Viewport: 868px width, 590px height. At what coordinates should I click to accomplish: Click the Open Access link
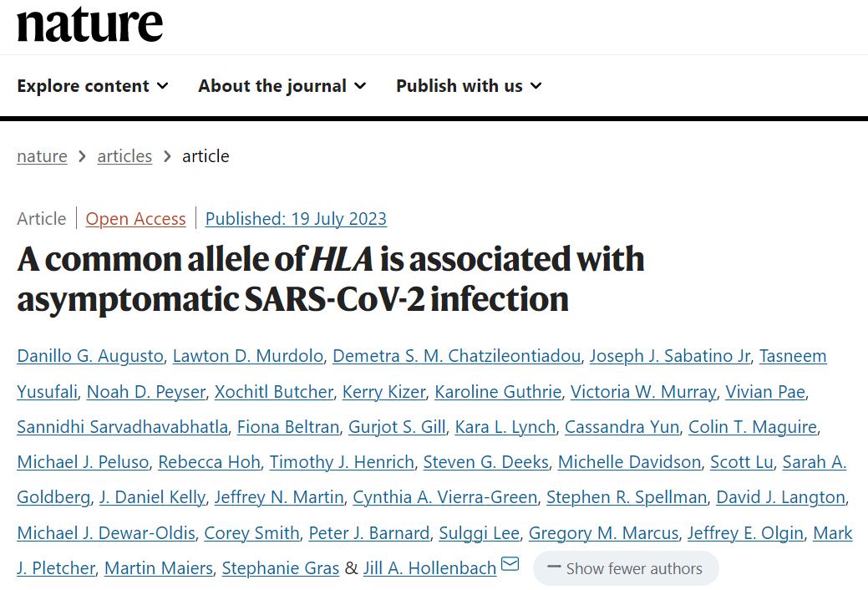pyautogui.click(x=135, y=219)
